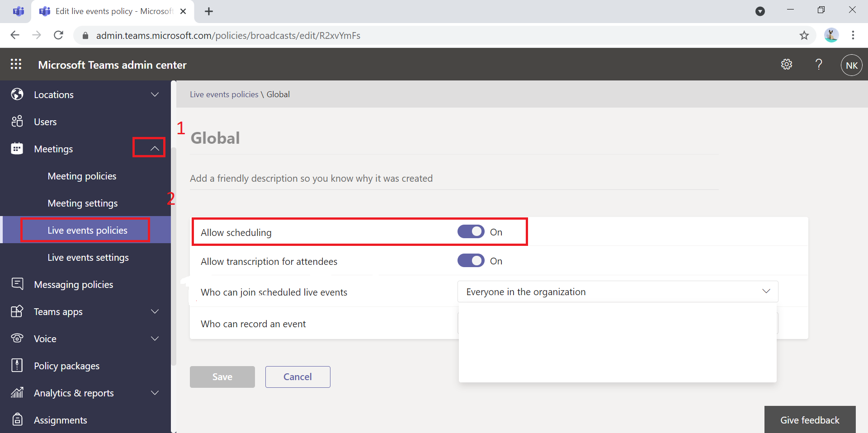Click the Save button

click(222, 377)
